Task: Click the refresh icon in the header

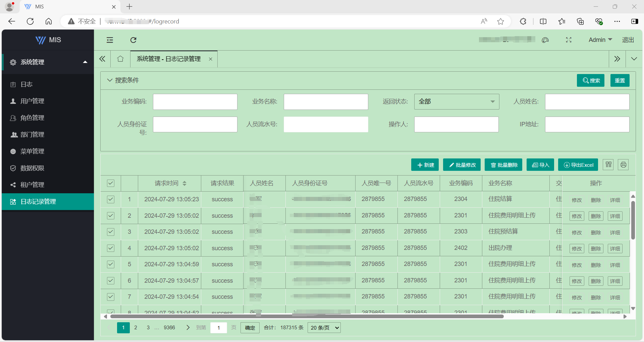Action: [x=133, y=40]
